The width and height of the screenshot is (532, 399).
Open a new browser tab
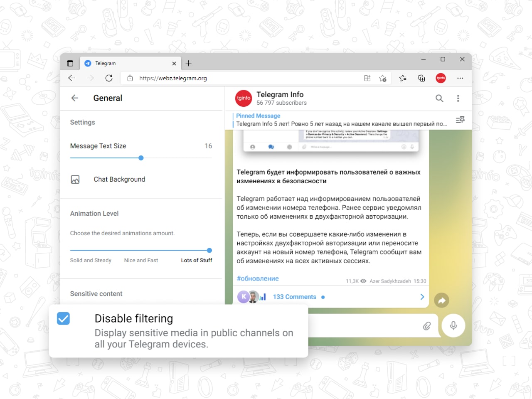coord(189,63)
